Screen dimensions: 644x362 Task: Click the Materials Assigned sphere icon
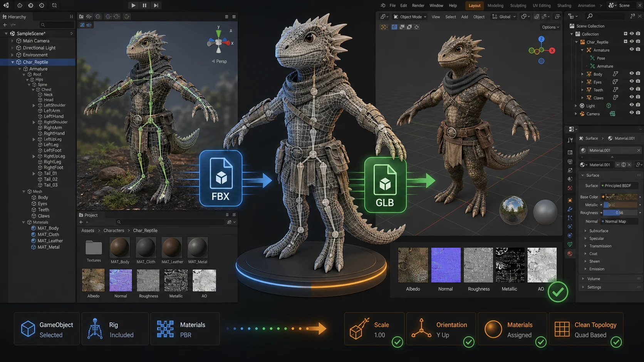[493, 329]
